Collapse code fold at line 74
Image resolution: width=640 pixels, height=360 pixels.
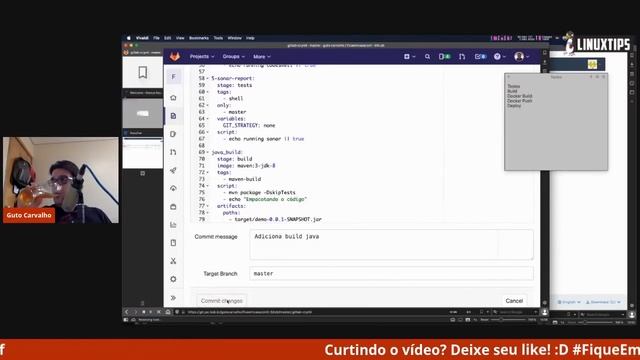point(207,186)
